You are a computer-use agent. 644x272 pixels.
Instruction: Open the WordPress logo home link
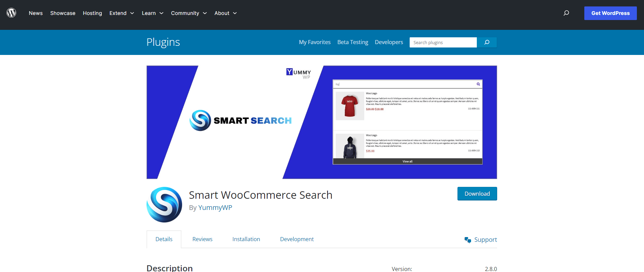[12, 13]
